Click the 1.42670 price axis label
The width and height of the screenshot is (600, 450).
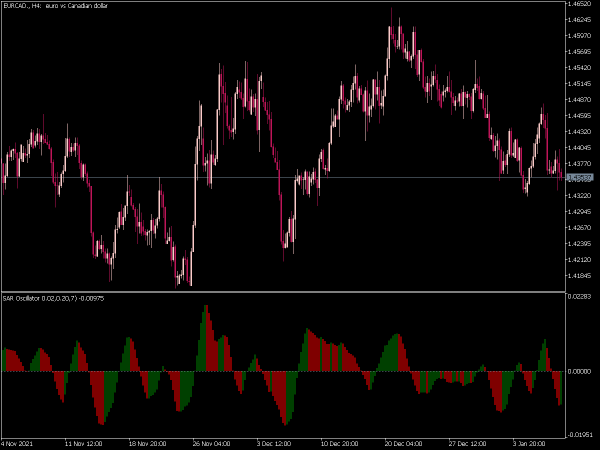[580, 228]
